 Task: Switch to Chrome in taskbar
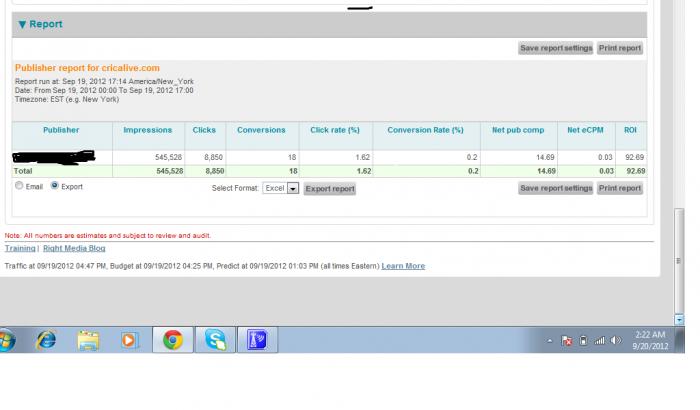173,340
